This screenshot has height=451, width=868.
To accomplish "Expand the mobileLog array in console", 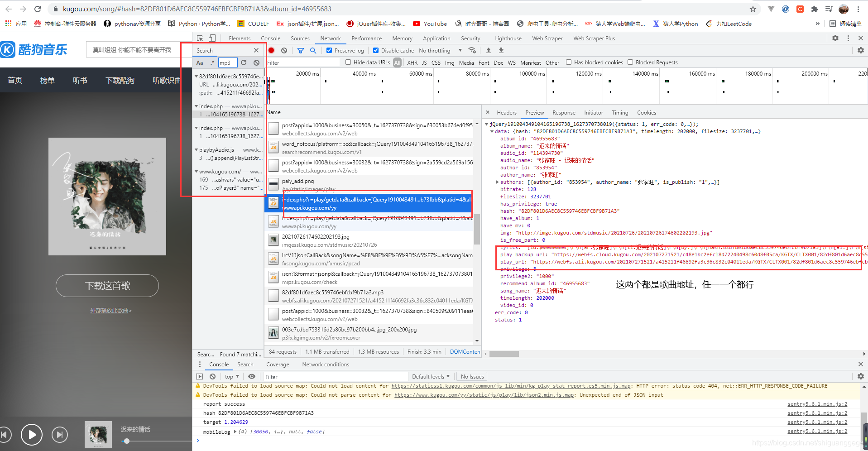I will [x=235, y=432].
